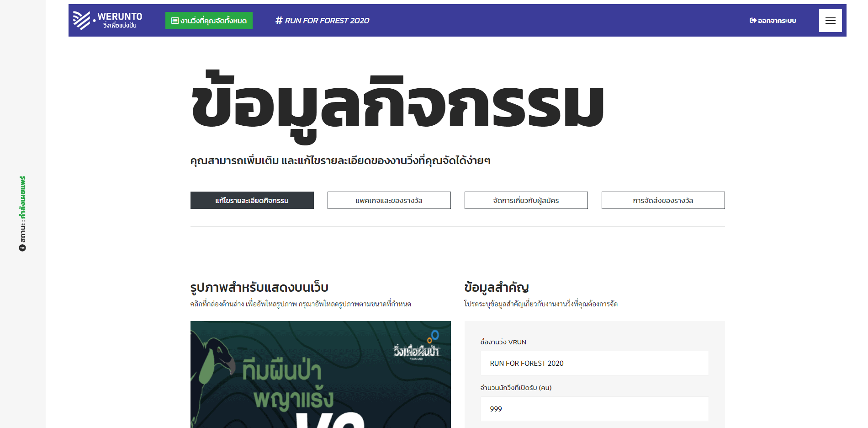The height and width of the screenshot is (428, 868).
Task: Click the # RUN FOR FOREST 2020 link
Action: [x=322, y=21]
